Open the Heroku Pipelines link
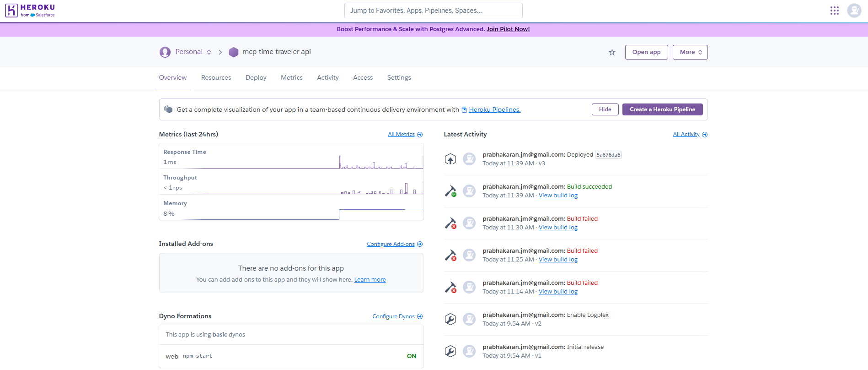The height and width of the screenshot is (370, 868). click(x=495, y=110)
